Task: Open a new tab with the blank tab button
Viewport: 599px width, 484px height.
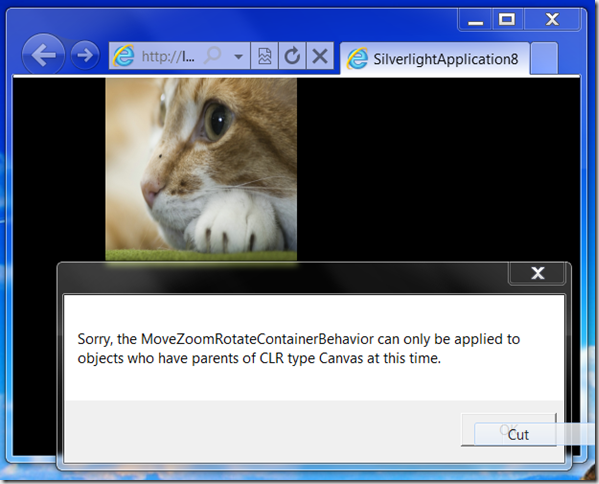Action: click(544, 58)
